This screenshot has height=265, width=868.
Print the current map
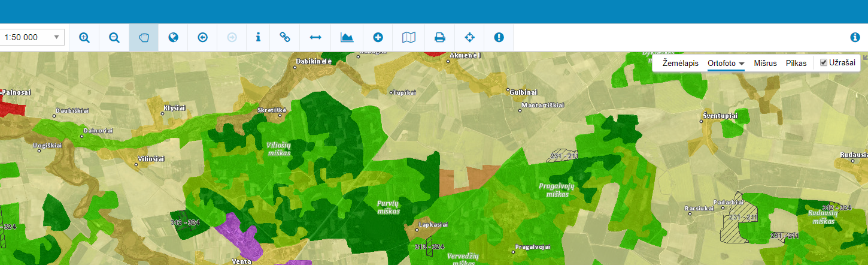tap(439, 37)
